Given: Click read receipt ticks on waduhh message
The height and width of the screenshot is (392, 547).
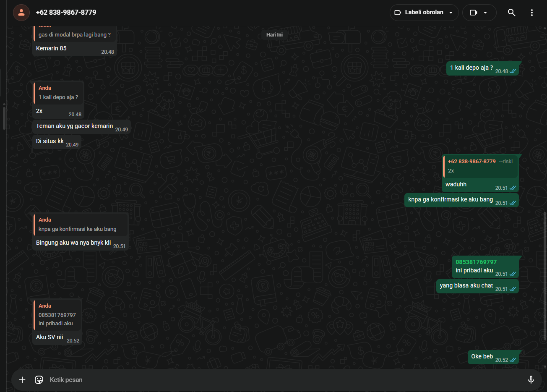Looking at the screenshot, I should [513, 188].
